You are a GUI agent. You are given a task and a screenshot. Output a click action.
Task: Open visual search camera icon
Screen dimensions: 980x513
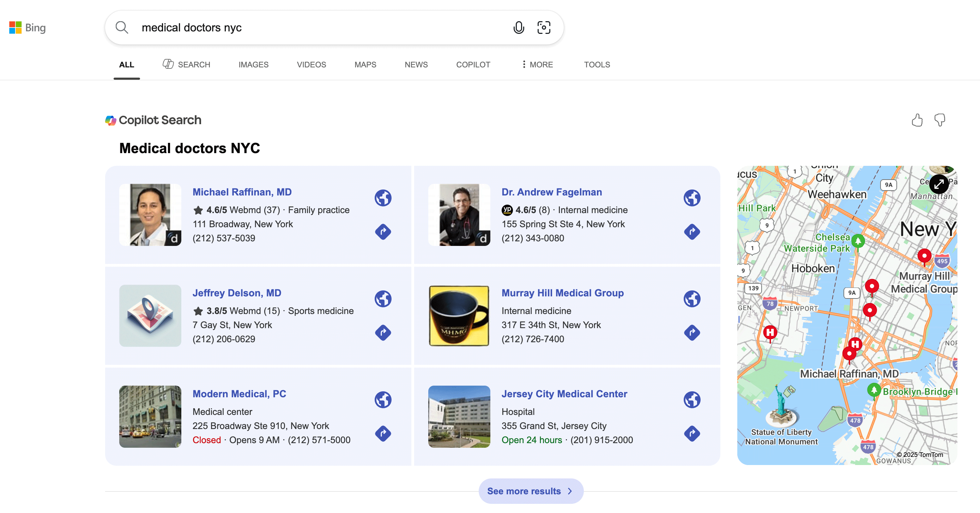tap(544, 28)
